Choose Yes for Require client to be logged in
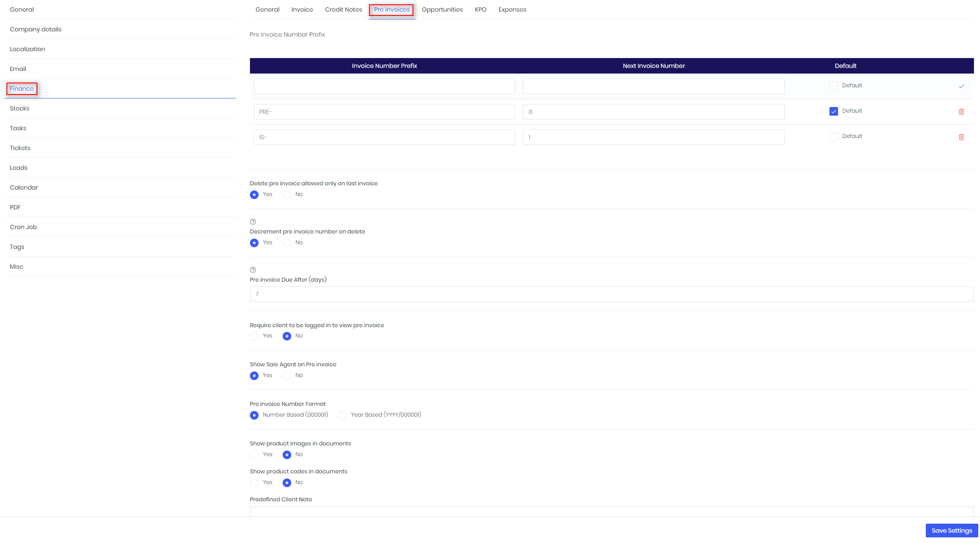This screenshot has height=543, width=980. click(x=254, y=336)
